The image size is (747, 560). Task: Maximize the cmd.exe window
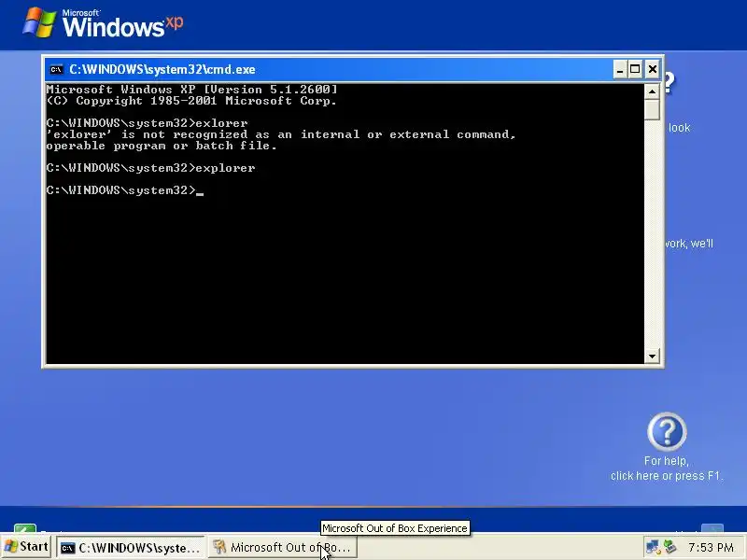(635, 69)
